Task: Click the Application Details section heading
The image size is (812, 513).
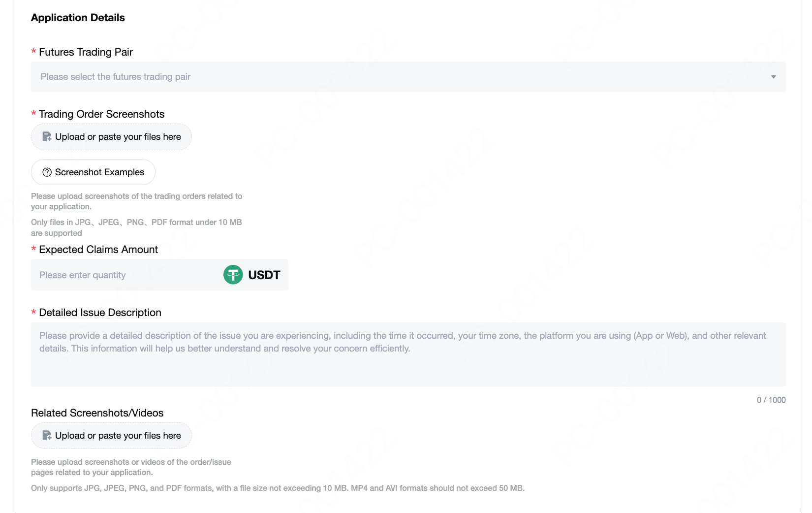Action: click(78, 18)
